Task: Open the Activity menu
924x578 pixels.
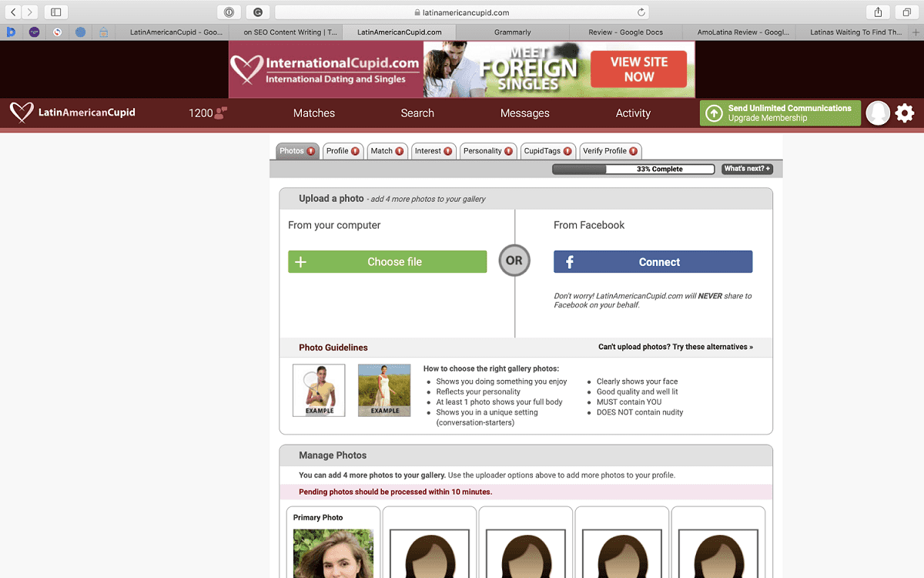Action: click(x=633, y=113)
